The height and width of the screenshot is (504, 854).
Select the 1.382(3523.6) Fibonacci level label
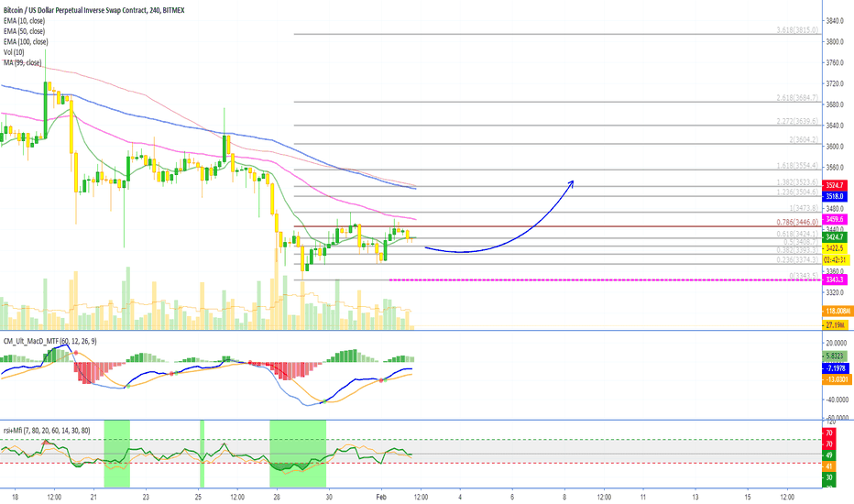(x=797, y=182)
